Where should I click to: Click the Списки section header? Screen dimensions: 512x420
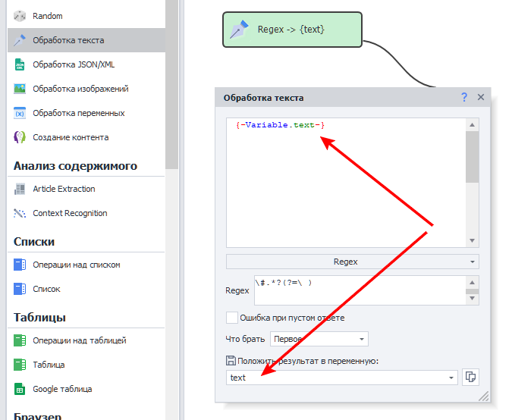(x=34, y=242)
